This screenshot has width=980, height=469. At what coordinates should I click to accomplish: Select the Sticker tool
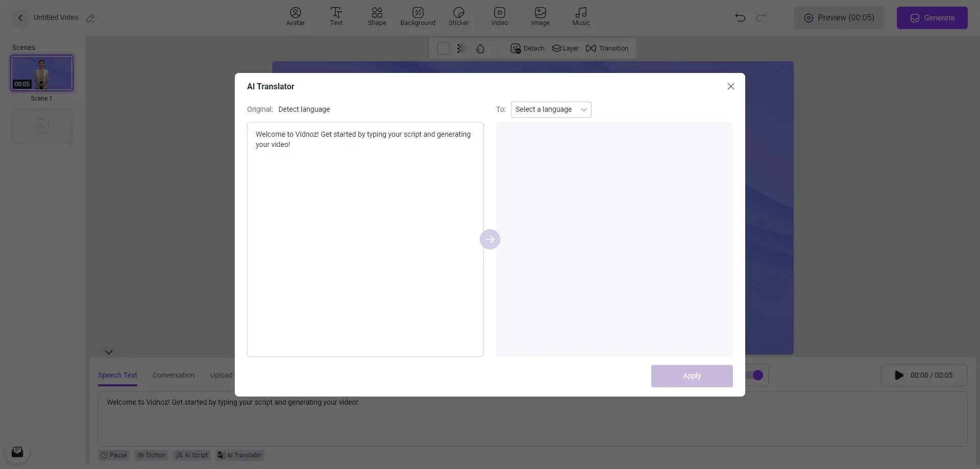point(458,16)
